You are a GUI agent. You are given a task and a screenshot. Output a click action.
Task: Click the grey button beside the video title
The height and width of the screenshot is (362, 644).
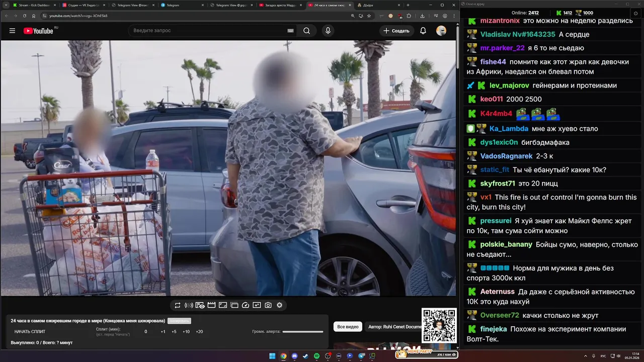tap(179, 321)
